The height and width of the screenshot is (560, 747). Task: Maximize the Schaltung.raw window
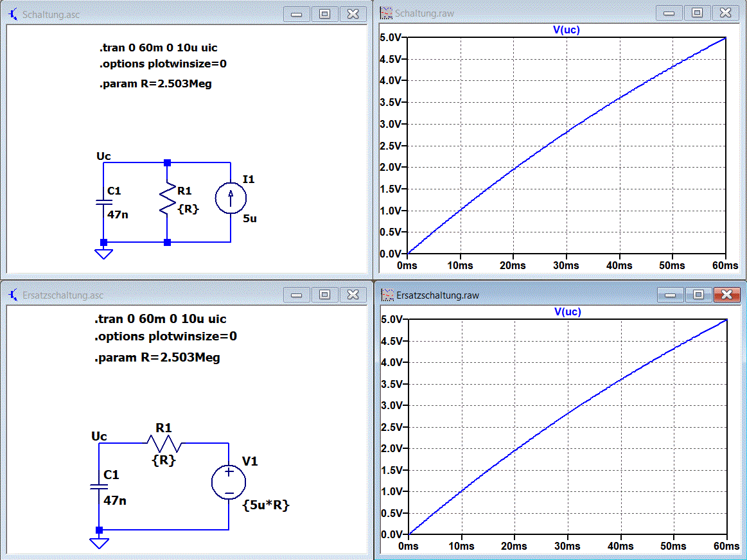[x=697, y=13]
